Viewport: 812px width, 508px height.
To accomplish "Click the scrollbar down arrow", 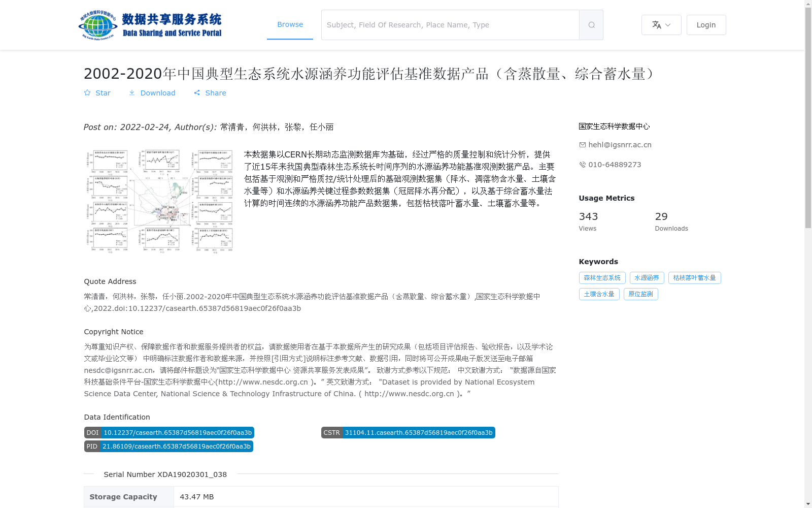I will tap(808, 504).
